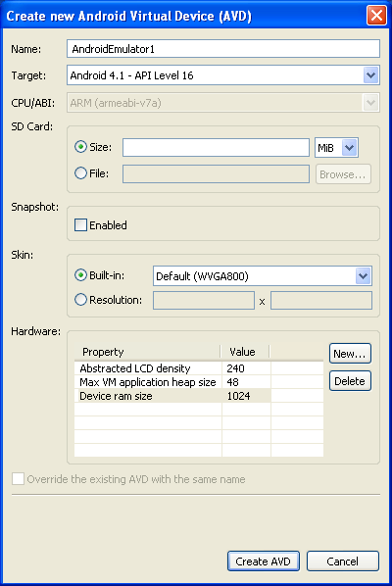Select the SD Card Size radio button
The height and width of the screenshot is (586, 392).
[x=80, y=147]
